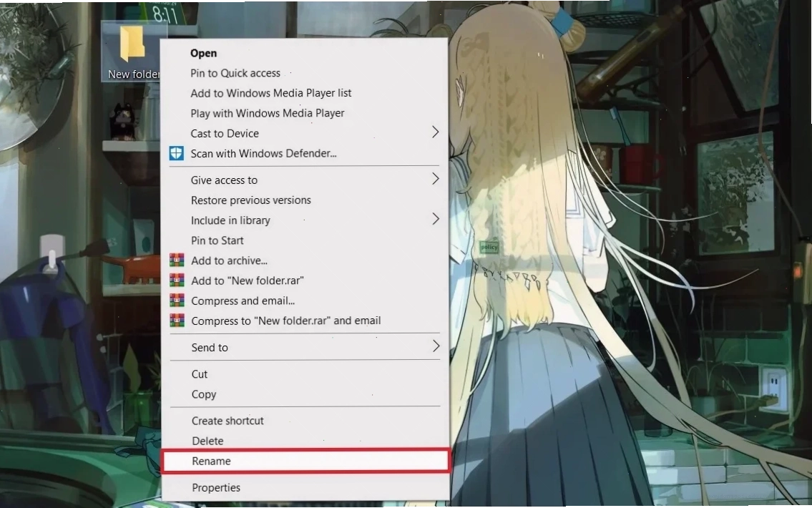
Task: Click the WinRAR icon beside Compress and email
Action: pos(177,301)
